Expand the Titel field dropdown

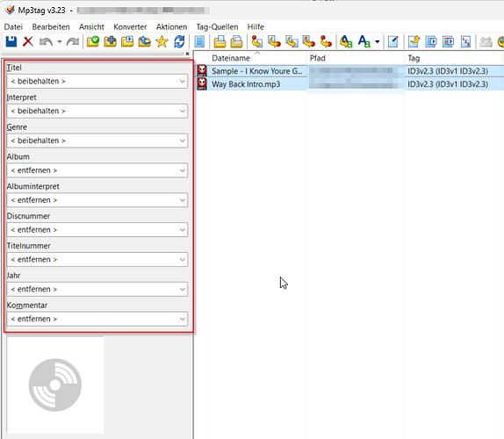coord(183,82)
